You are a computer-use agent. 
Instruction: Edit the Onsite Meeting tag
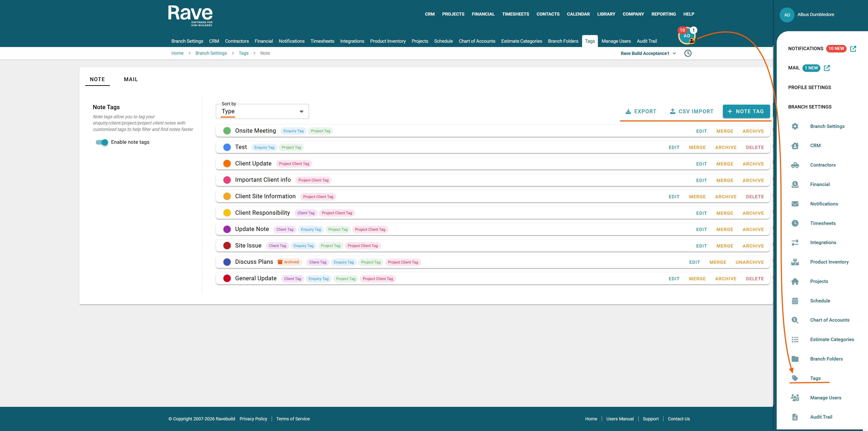click(701, 131)
